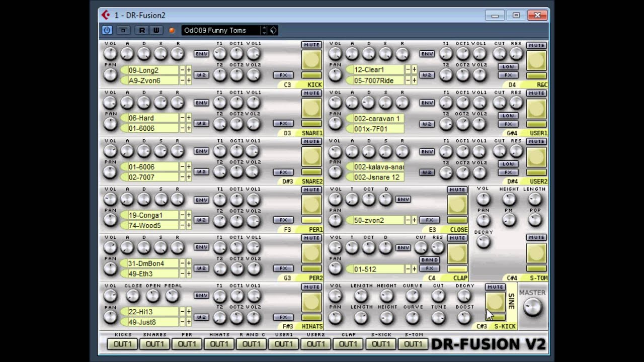Trigger the PER2 pad
644x362 pixels.
(311, 253)
